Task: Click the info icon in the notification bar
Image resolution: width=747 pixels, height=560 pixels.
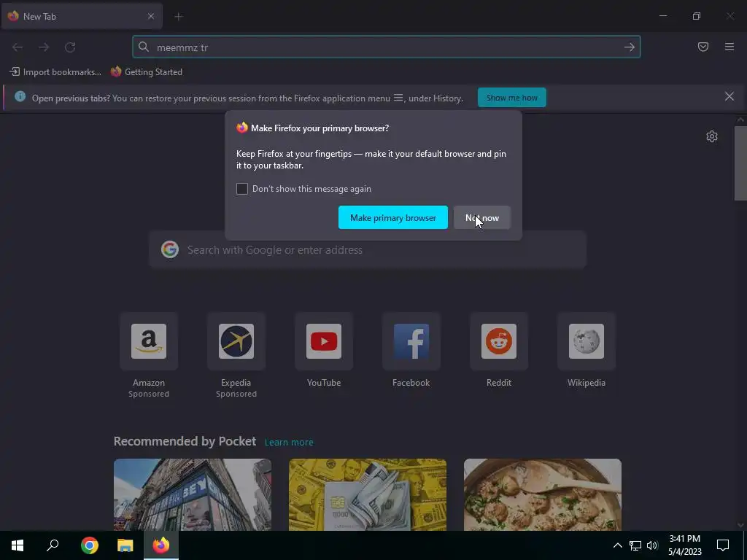Action: click(x=20, y=97)
